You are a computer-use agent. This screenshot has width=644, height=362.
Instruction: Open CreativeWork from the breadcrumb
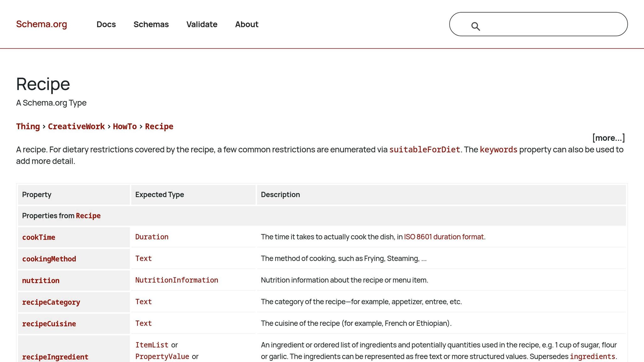tap(76, 126)
